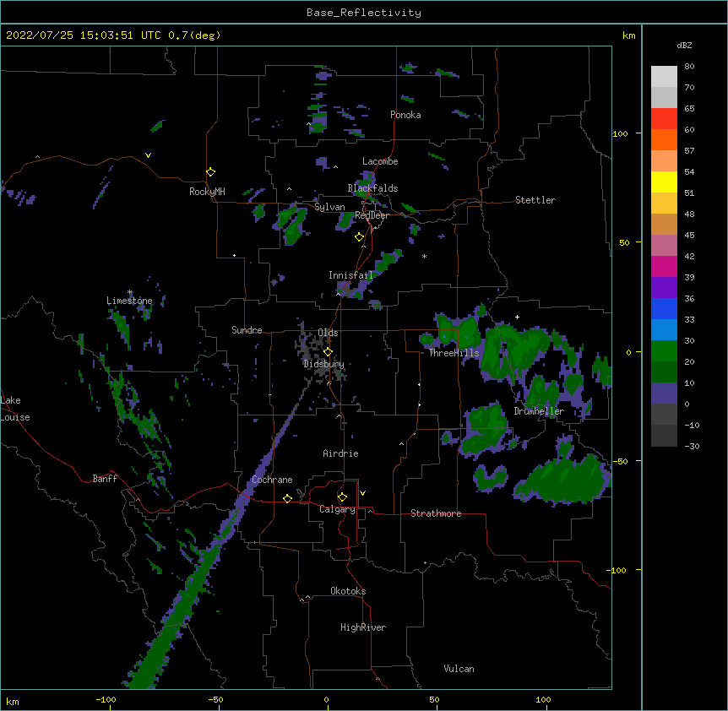Select the Strathmore city label
Image resolution: width=728 pixels, height=711 pixels.
click(436, 513)
